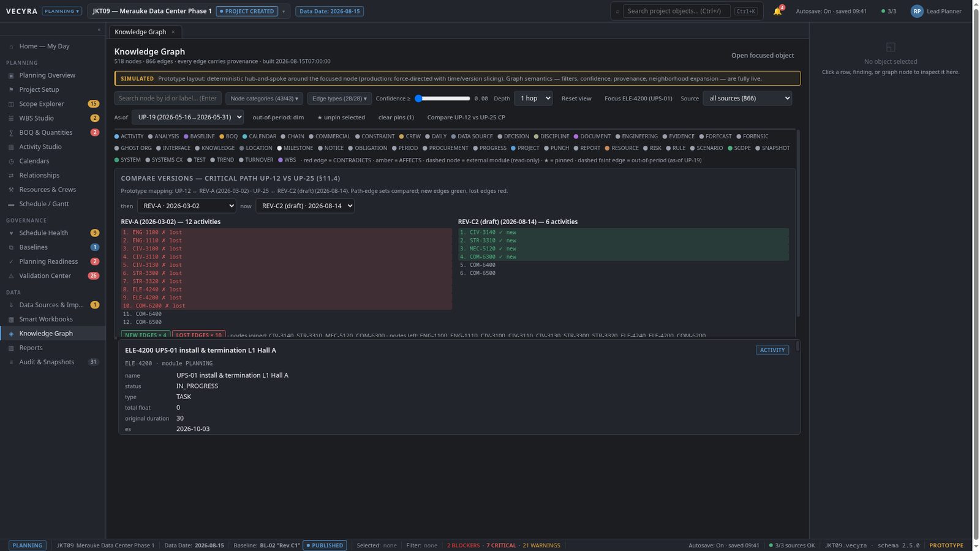Click the Search project objects field

pyautogui.click(x=677, y=11)
